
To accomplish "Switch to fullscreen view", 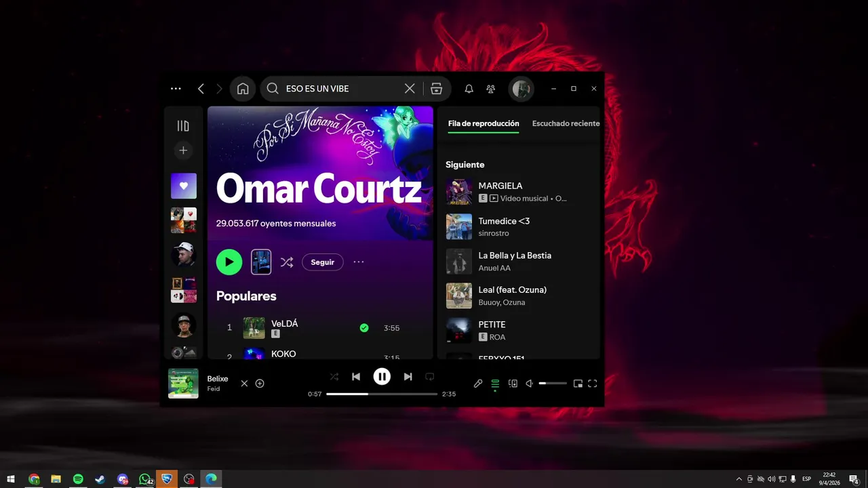I will (593, 384).
